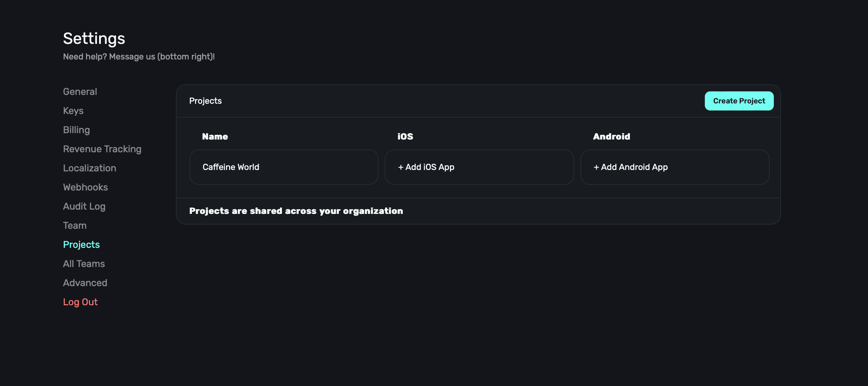Open Localization settings
Image resolution: width=868 pixels, height=386 pixels.
point(90,168)
